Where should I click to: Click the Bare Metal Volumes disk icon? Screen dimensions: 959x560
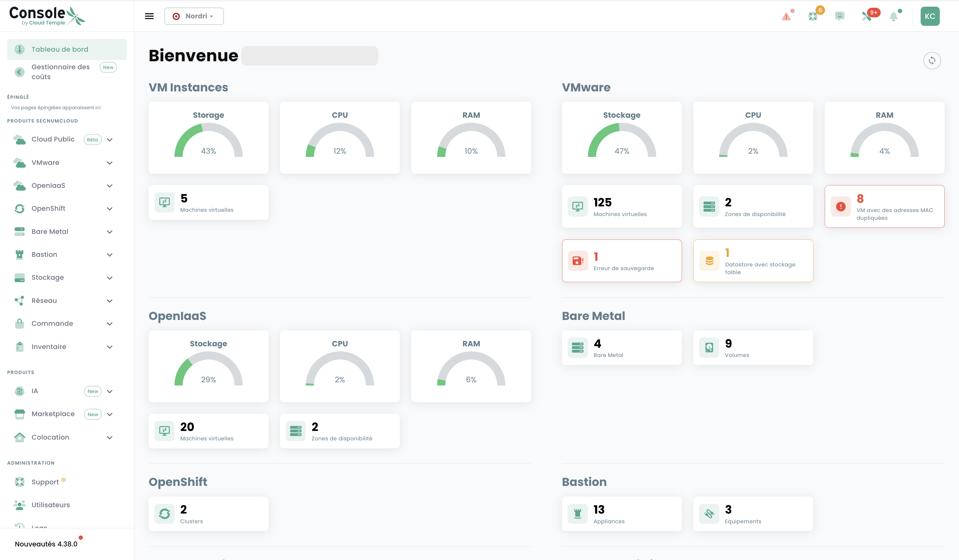[x=709, y=348]
